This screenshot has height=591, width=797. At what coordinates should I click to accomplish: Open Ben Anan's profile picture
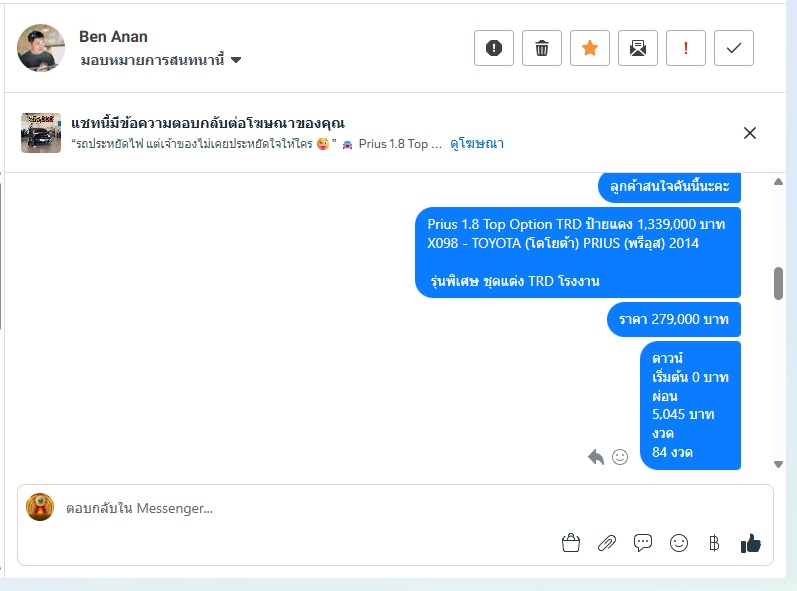[41, 47]
